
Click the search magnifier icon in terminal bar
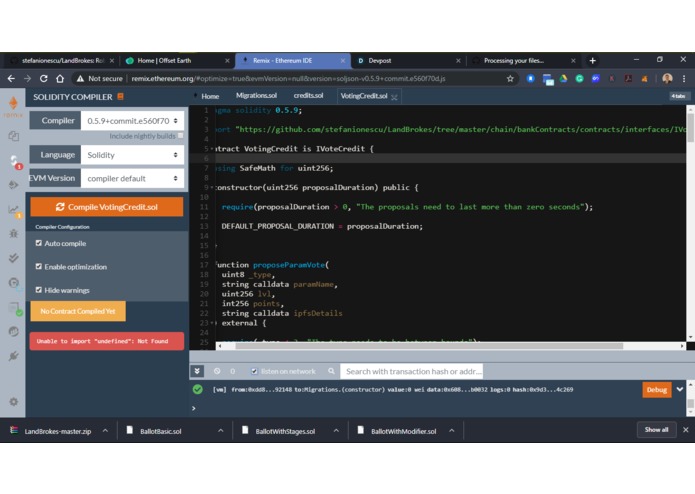[331, 371]
